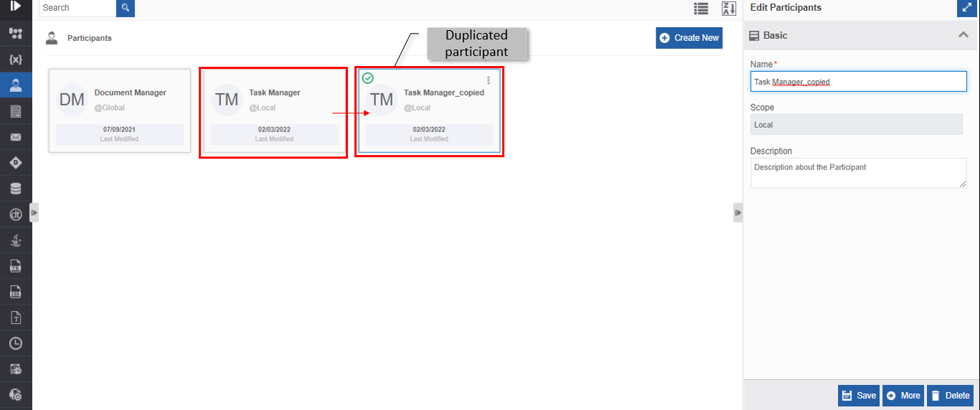The width and height of the screenshot is (980, 410).
Task: Open the diamond shaped sidebar icon
Action: tap(16, 163)
